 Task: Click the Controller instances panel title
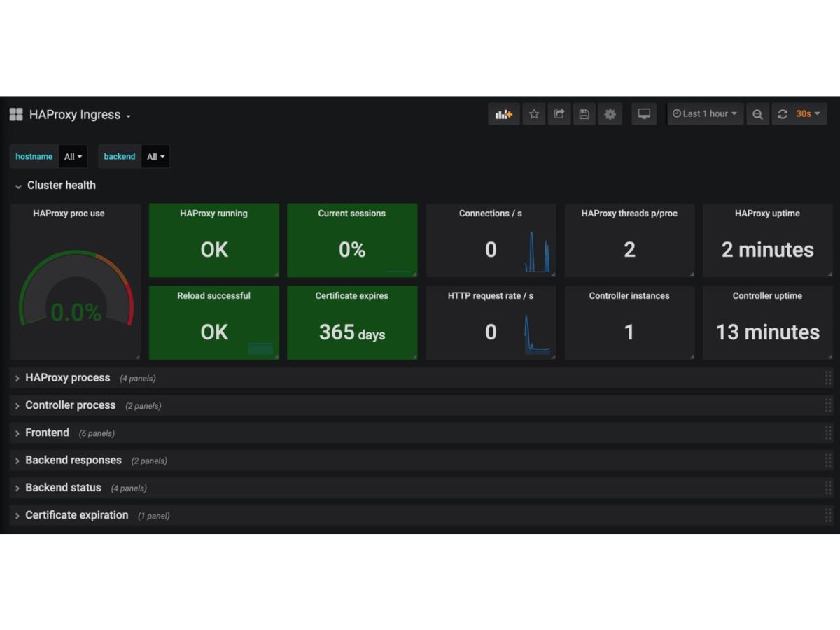coord(629,296)
